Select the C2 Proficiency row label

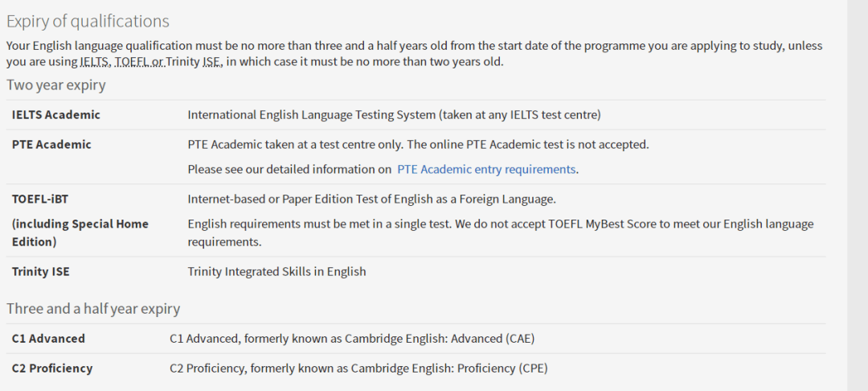pos(52,368)
